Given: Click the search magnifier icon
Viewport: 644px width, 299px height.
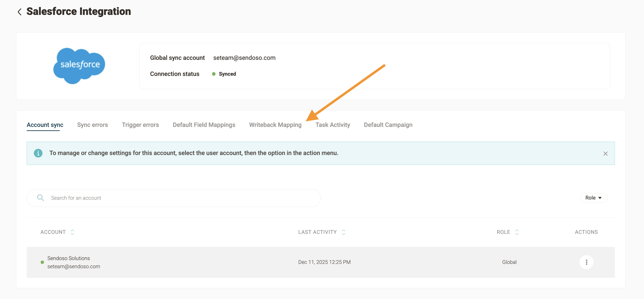Looking at the screenshot, I should pos(40,198).
